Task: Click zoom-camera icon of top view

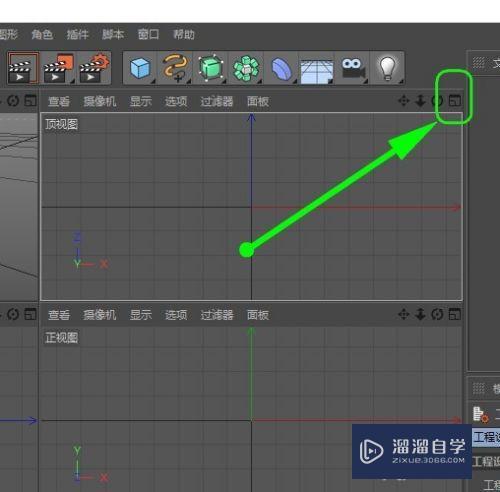Action: (x=421, y=101)
